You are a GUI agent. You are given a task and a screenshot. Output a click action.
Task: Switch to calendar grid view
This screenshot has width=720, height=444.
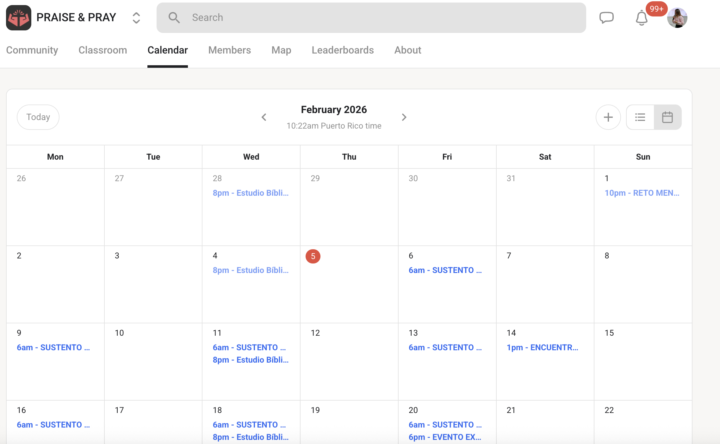pyautogui.click(x=668, y=117)
